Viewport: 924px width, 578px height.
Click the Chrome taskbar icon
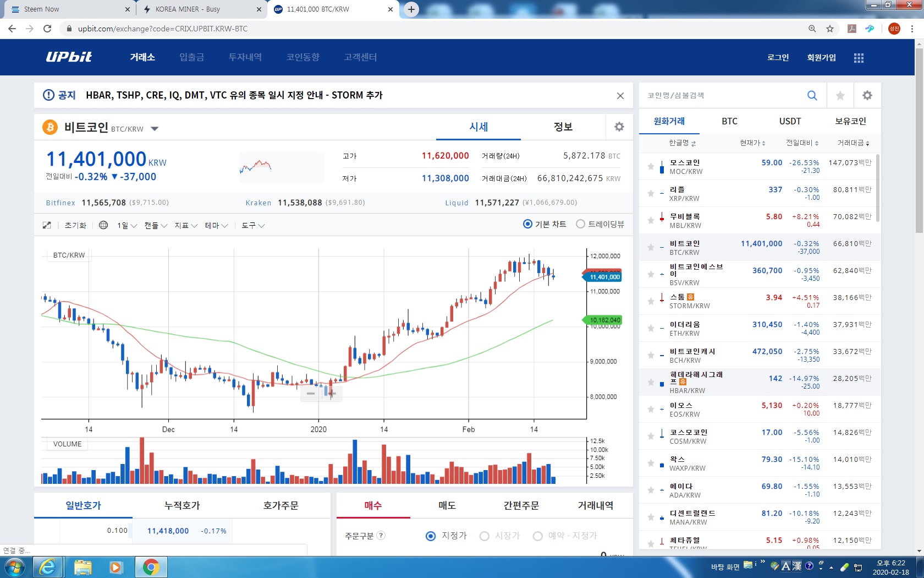151,567
